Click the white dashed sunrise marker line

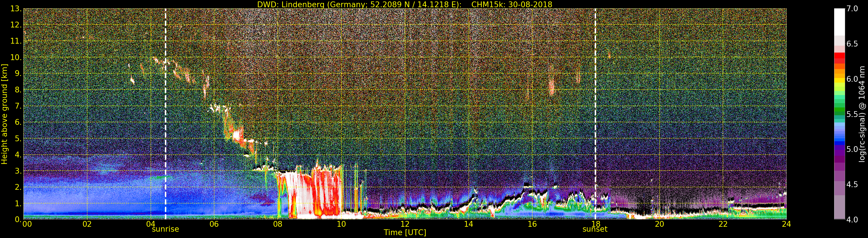pyautogui.click(x=165, y=114)
